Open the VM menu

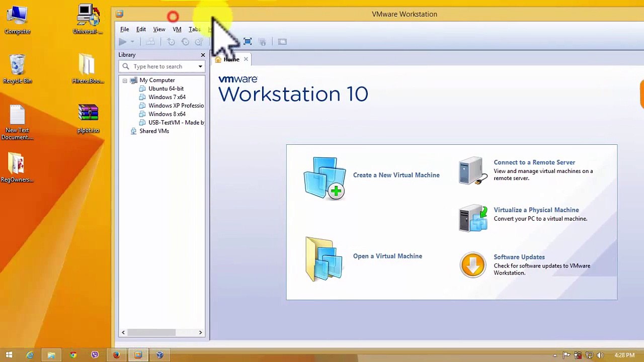(177, 29)
